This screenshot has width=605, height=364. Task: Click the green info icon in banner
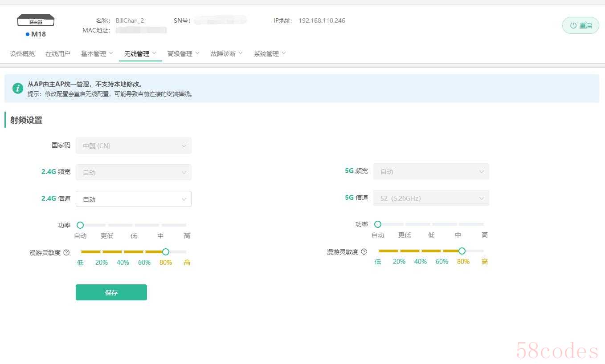coord(18,88)
